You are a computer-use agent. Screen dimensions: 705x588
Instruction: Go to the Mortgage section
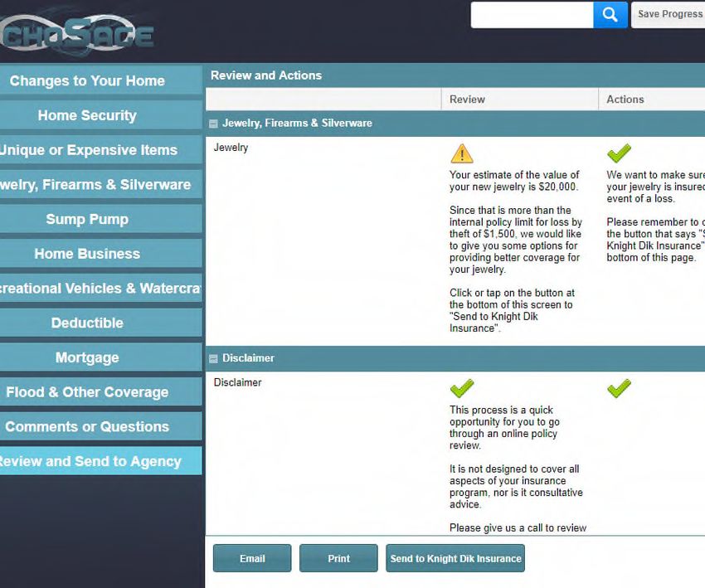point(100,357)
